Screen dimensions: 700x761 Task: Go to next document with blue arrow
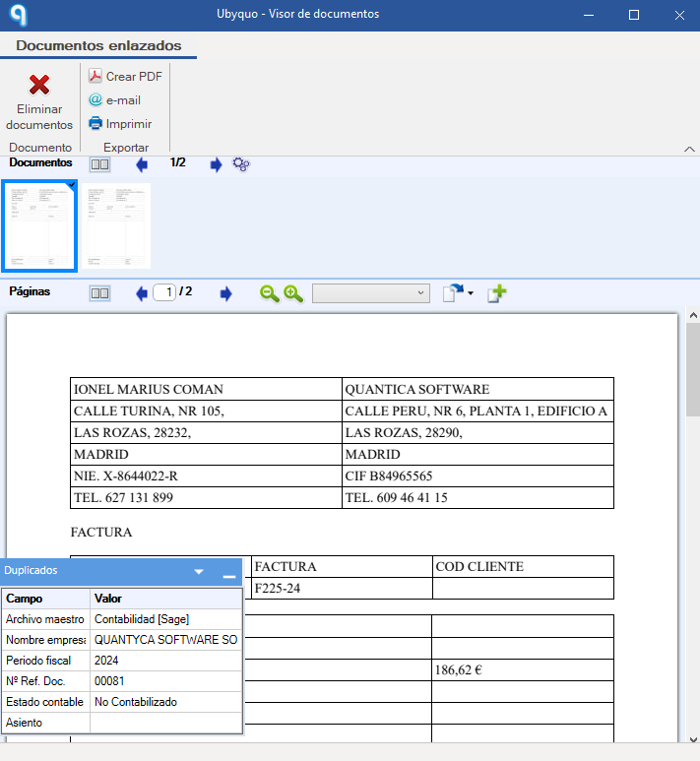(216, 164)
